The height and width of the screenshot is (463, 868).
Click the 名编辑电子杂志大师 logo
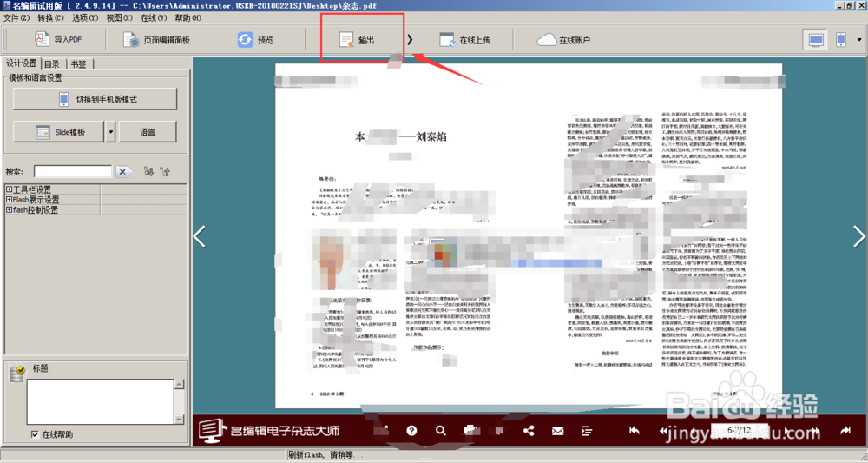pyautogui.click(x=269, y=430)
